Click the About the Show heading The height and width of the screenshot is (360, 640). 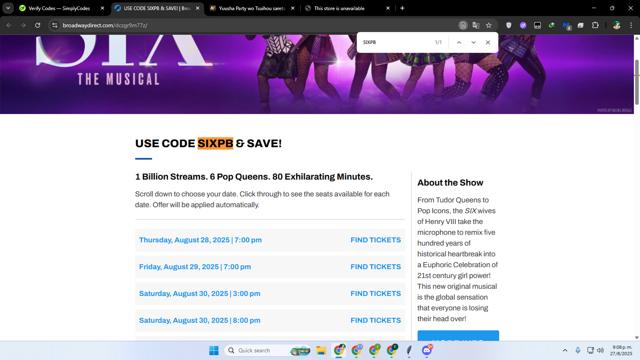[450, 183]
